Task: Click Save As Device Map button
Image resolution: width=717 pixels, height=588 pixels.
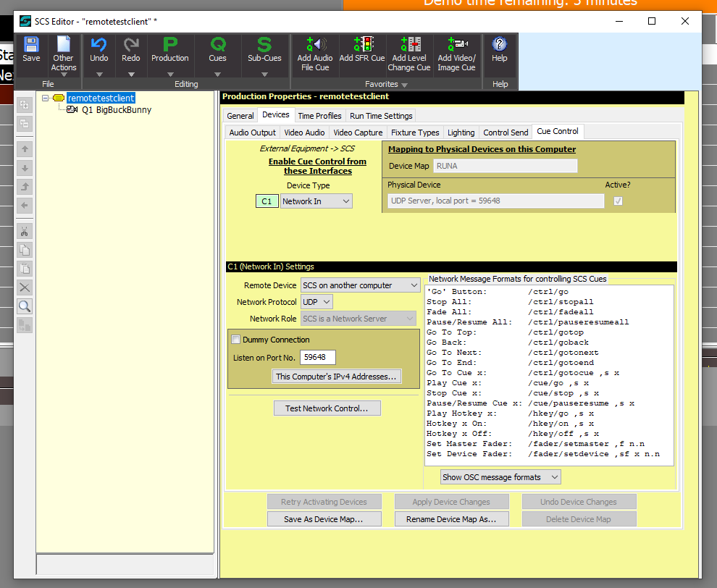Action: pos(323,519)
